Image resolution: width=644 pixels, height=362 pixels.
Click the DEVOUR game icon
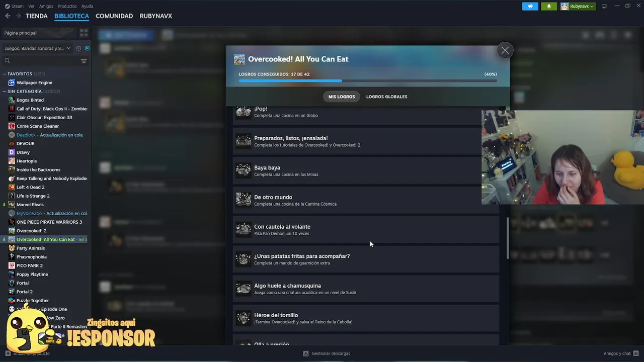12,143
